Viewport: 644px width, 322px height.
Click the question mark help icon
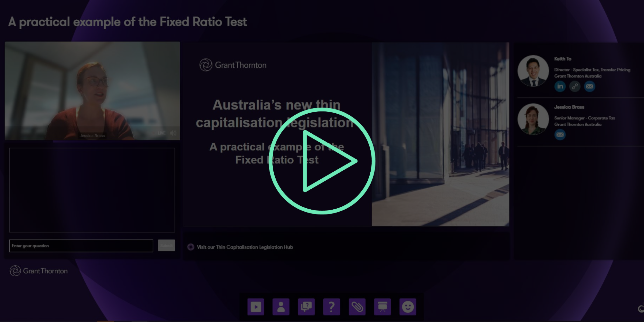tap(331, 307)
